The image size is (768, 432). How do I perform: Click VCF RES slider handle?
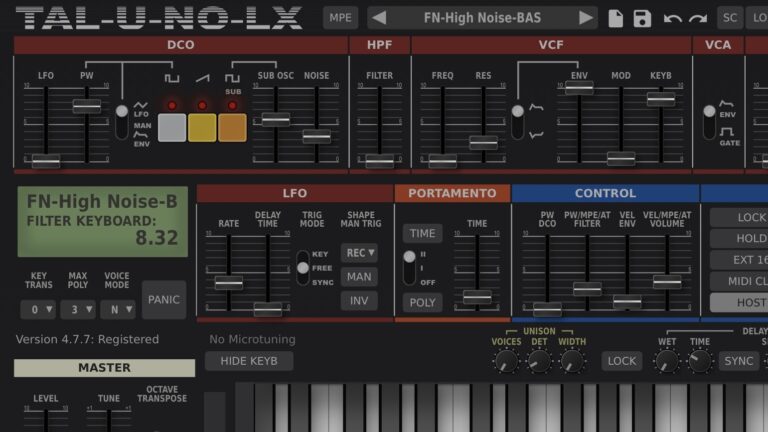click(483, 142)
